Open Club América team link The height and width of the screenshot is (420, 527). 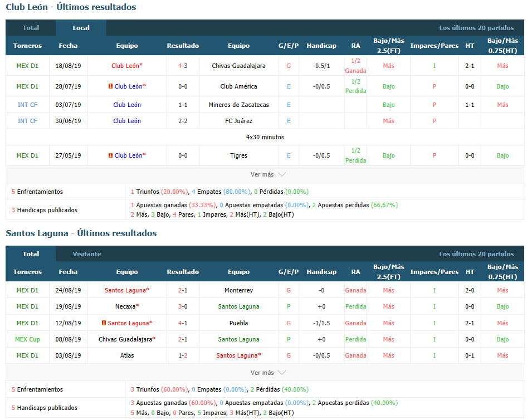[238, 86]
